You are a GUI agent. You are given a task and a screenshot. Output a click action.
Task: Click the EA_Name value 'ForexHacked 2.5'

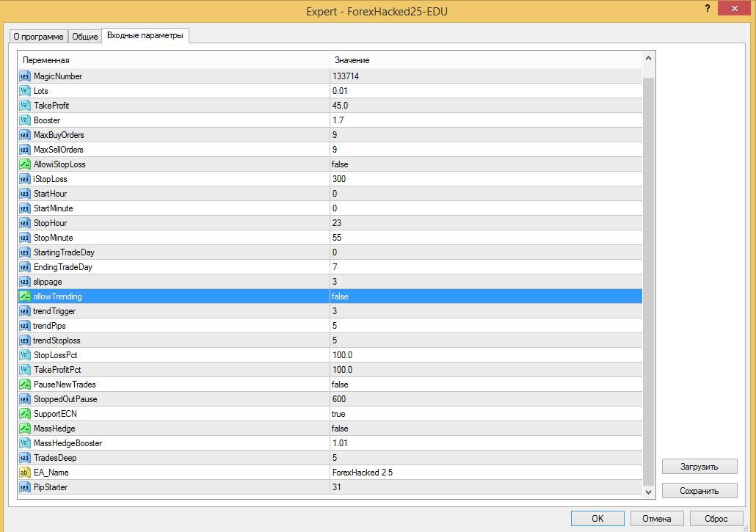point(363,473)
